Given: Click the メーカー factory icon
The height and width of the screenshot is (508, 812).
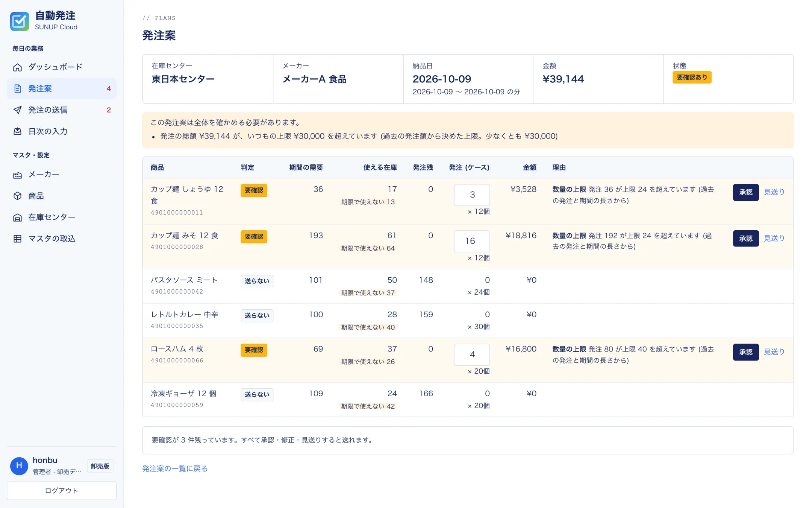Looking at the screenshot, I should [17, 175].
